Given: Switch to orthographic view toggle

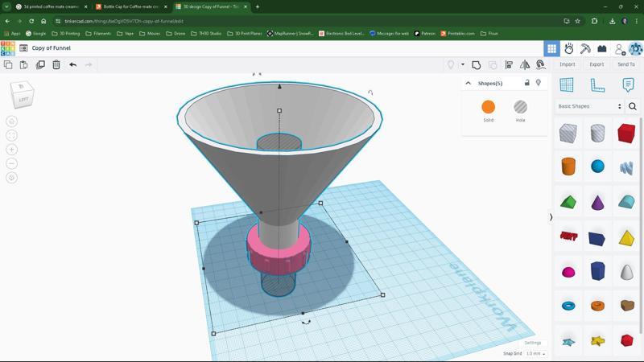Looking at the screenshot, I should pos(11,178).
